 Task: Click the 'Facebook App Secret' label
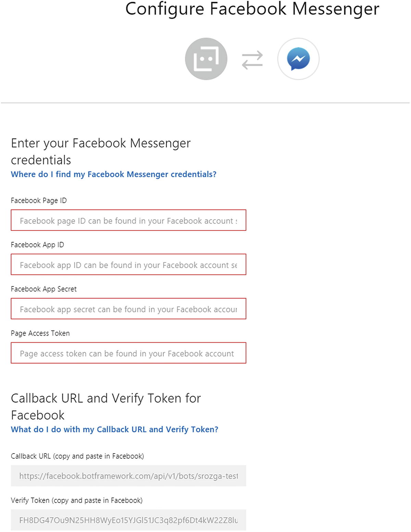point(43,289)
